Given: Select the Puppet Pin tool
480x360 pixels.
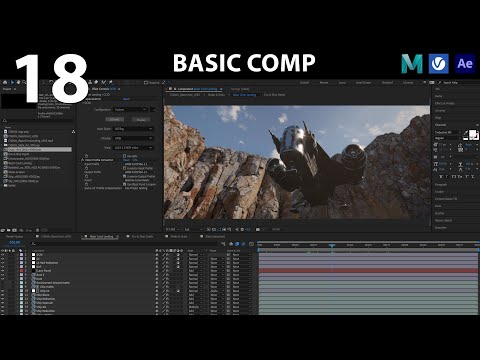Looking at the screenshot, I should [x=110, y=82].
